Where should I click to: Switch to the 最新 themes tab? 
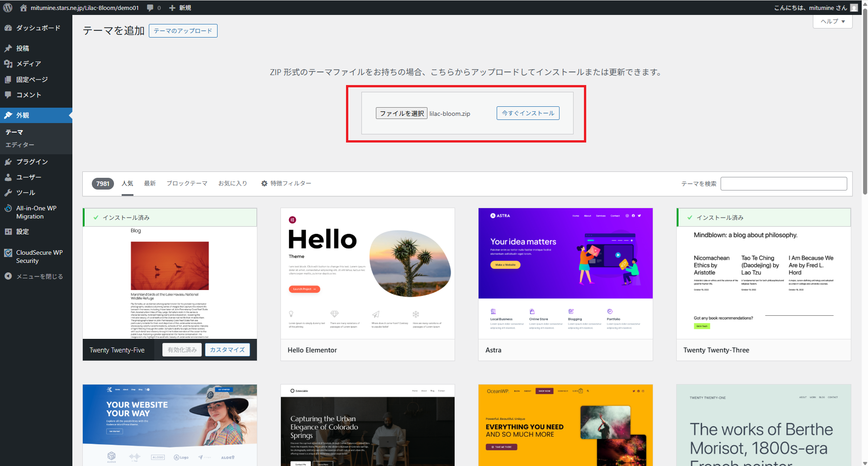click(x=150, y=183)
